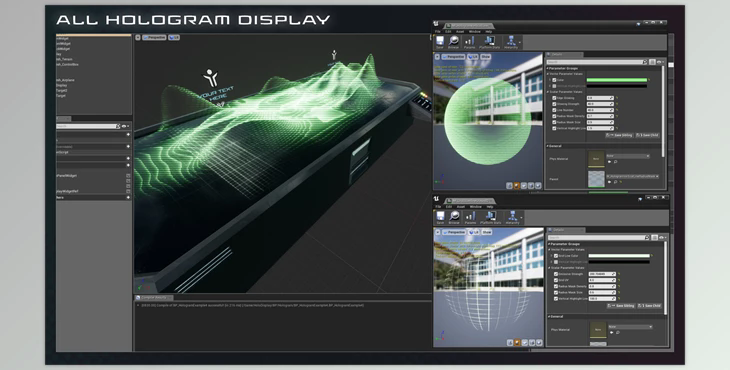Viewport: 730px width, 370px height.
Task: Open Edit menu in lower material editor
Action: point(449,207)
